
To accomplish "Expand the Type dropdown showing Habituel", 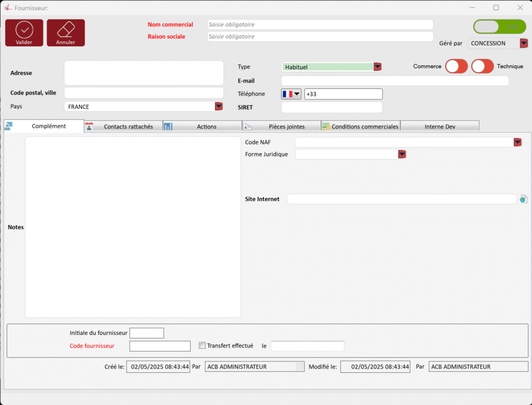I will [x=378, y=67].
